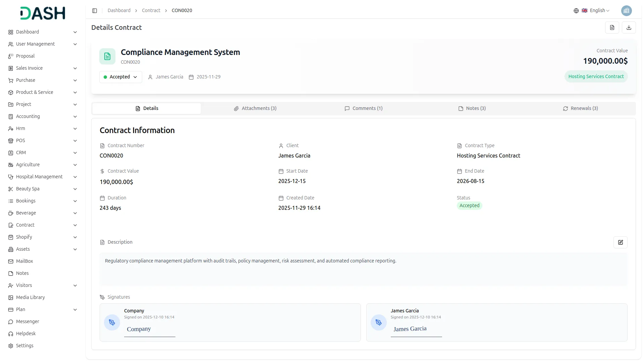Click the document preview icon button
The width and height of the screenshot is (644, 362).
612,27
